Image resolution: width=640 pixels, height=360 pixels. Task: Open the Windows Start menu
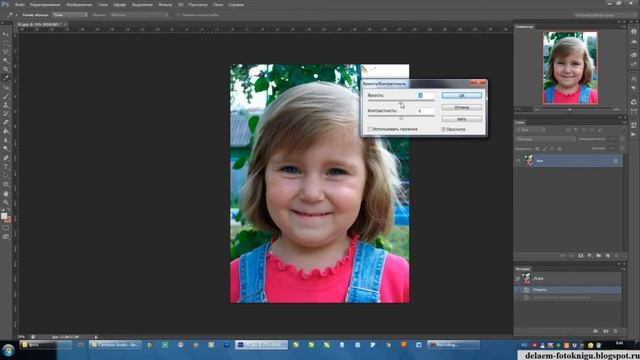(8, 350)
